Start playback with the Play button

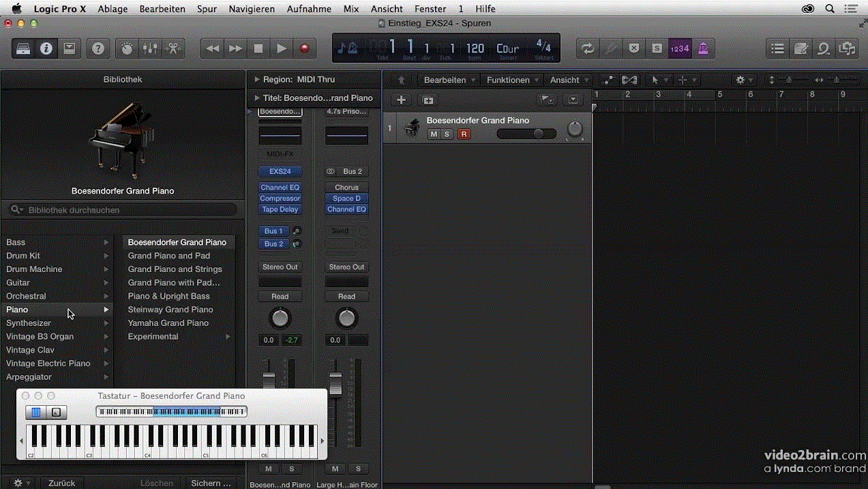282,48
